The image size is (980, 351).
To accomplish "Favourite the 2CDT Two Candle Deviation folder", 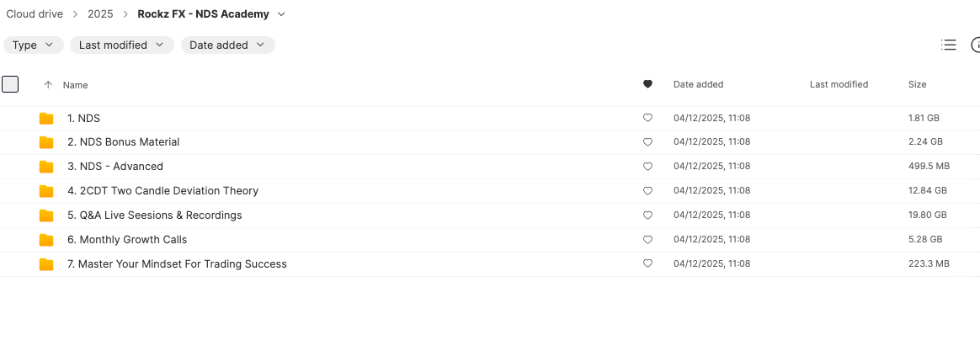I will point(647,191).
